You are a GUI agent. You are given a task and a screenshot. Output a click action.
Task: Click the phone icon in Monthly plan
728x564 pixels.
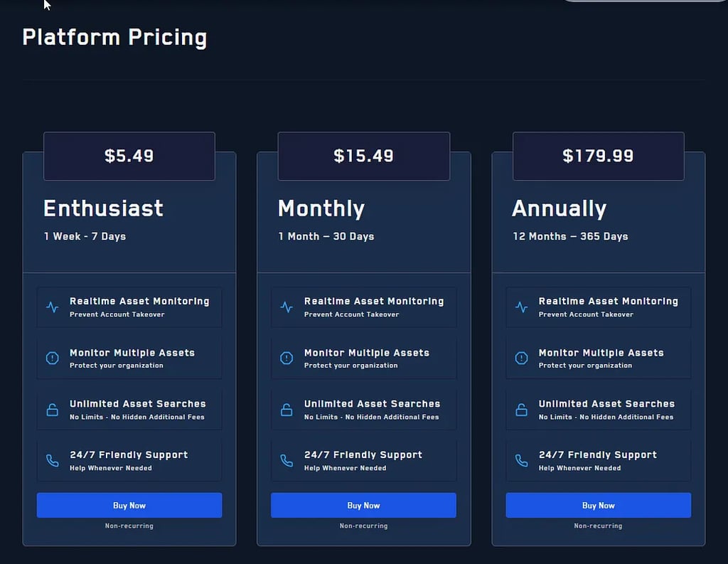287,461
